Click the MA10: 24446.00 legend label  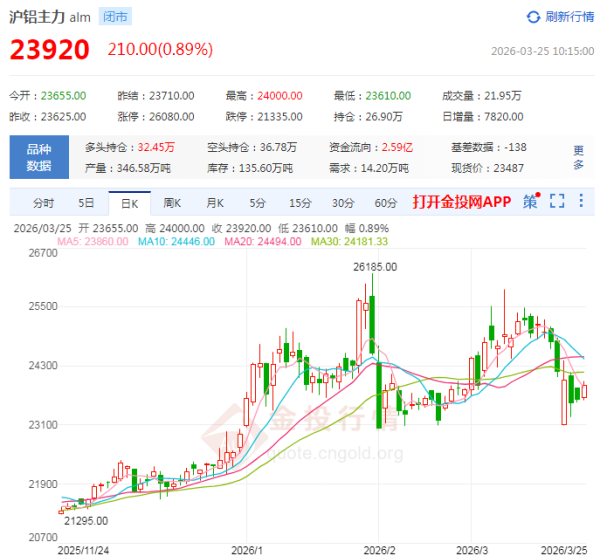176,241
